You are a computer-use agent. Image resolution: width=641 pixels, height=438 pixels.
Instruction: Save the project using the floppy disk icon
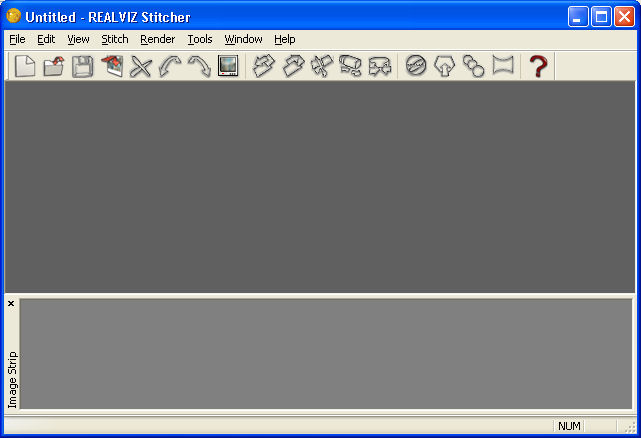[83, 66]
